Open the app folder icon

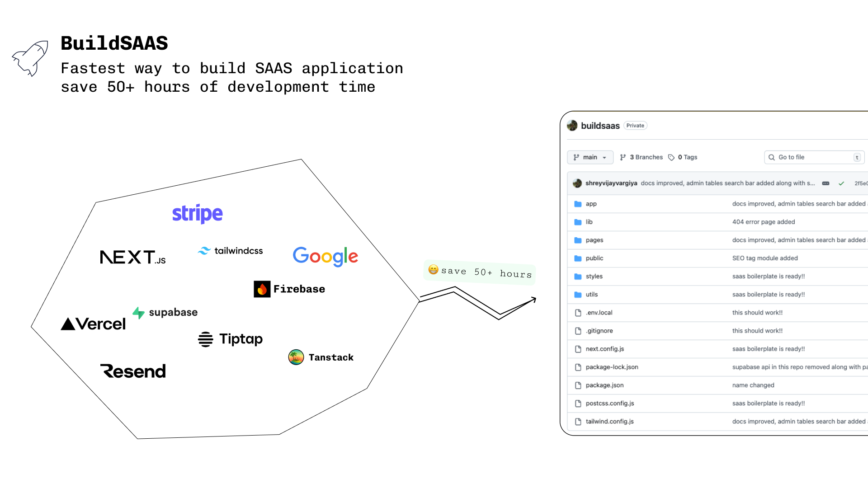(x=578, y=204)
